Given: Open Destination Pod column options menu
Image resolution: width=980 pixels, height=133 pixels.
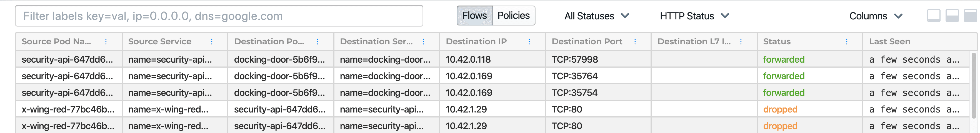Looking at the screenshot, I should point(317,41).
